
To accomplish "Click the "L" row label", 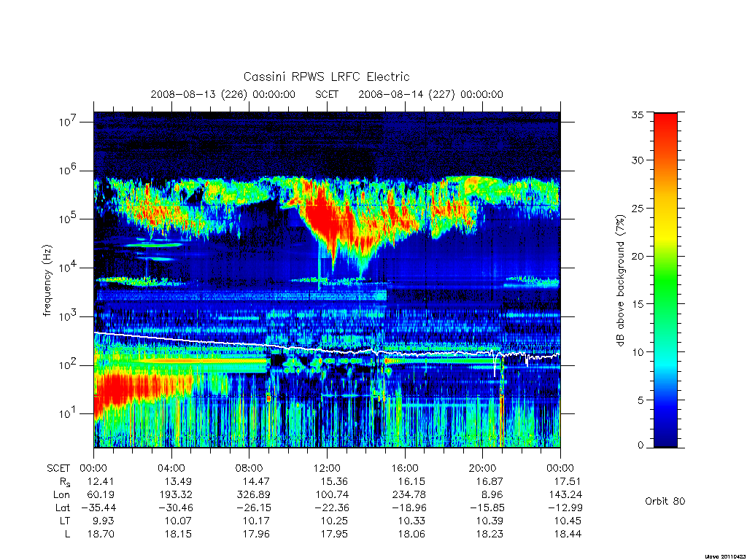I will 68,534.
